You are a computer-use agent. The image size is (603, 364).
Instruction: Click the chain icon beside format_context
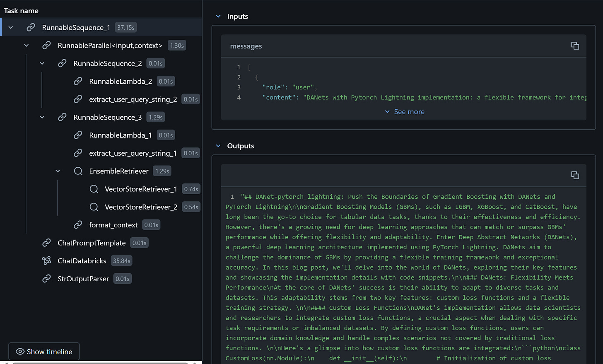coord(78,225)
